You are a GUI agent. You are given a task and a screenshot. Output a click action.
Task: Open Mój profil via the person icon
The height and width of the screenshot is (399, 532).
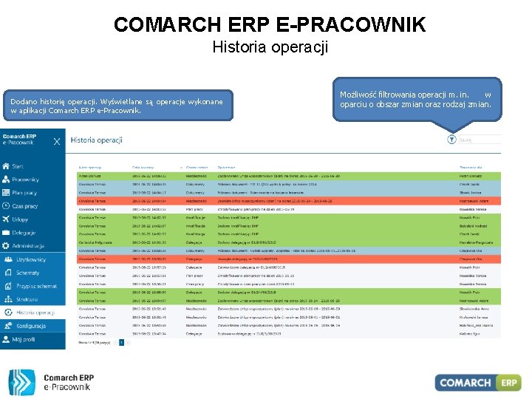(x=6, y=339)
